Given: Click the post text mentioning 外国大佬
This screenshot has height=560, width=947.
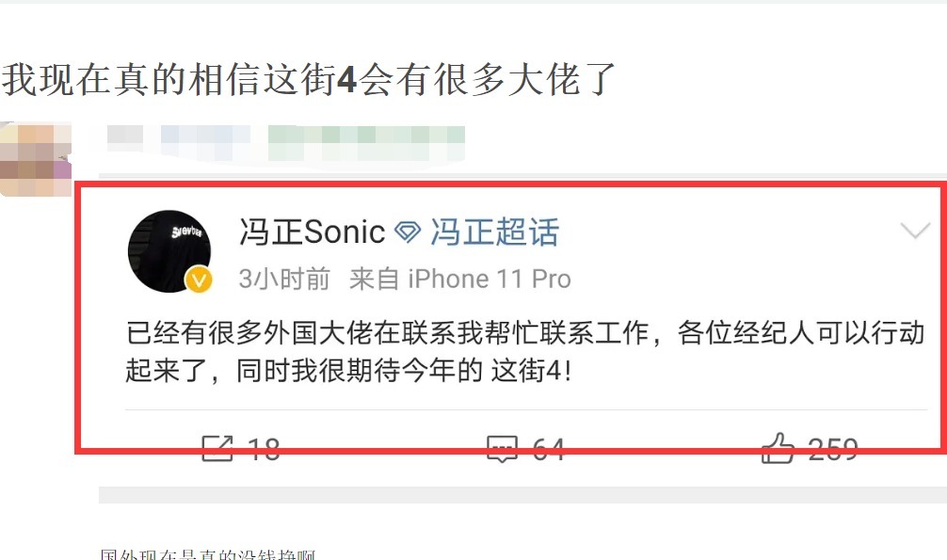Looking at the screenshot, I should click(525, 352).
